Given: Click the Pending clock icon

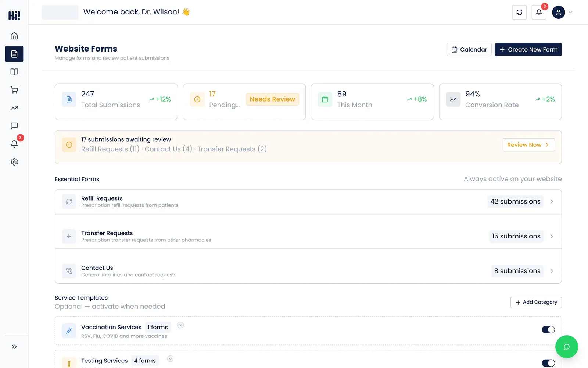Looking at the screenshot, I should 197,99.
